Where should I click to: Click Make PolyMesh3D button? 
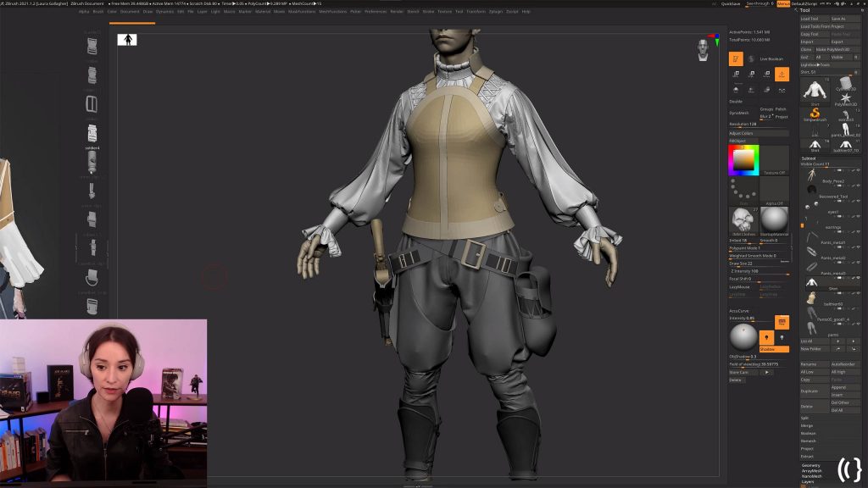[x=837, y=49]
